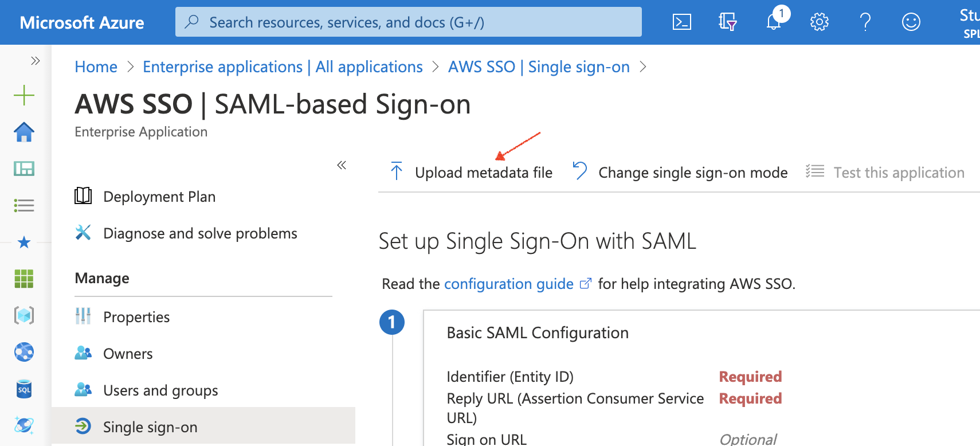Click the Users and groups icon

point(83,390)
